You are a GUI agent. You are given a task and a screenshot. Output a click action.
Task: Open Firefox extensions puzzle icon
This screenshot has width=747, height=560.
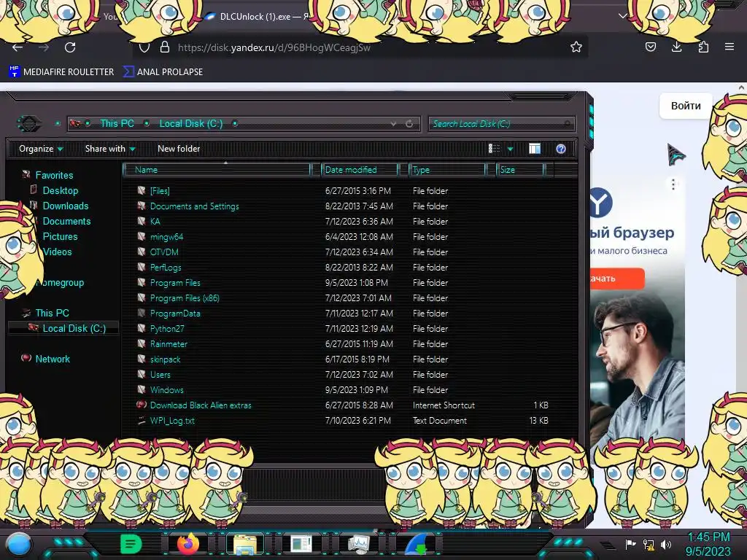coord(703,47)
